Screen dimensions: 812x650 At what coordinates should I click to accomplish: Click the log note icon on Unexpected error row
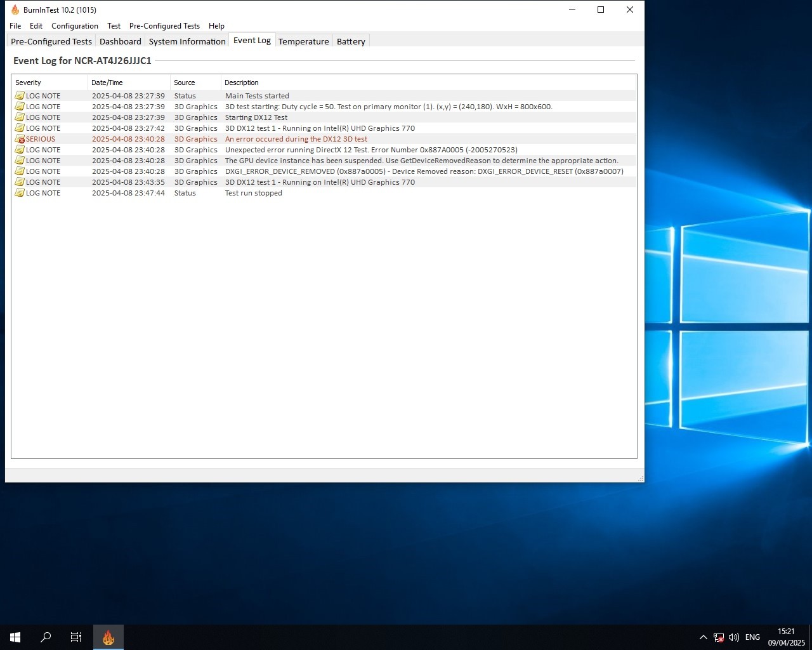coord(20,150)
